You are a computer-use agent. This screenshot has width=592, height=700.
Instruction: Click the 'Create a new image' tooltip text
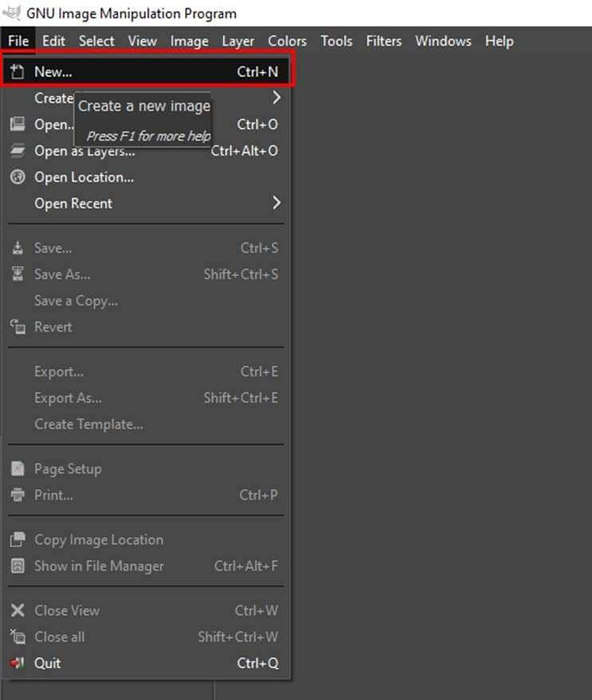[144, 107]
